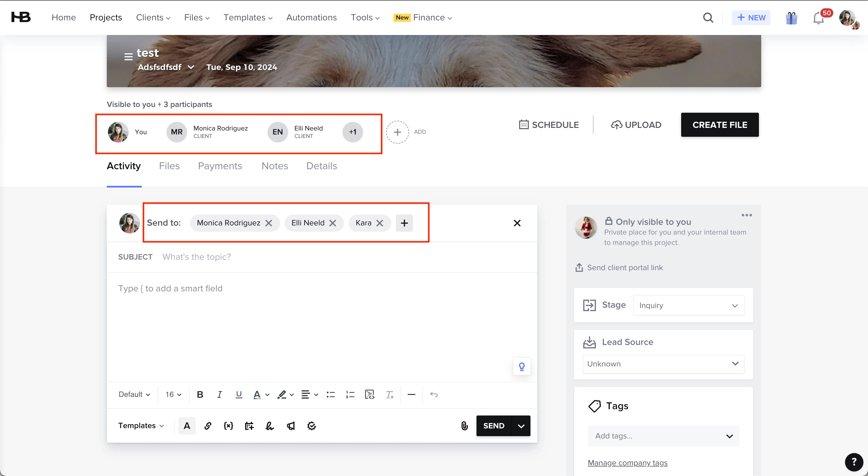The width and height of the screenshot is (868, 476).
Task: Click the signature pen icon
Action: click(x=270, y=426)
